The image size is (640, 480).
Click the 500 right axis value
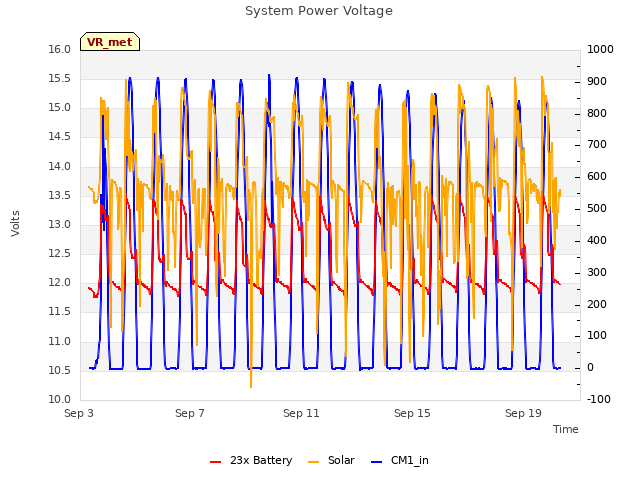(x=597, y=209)
